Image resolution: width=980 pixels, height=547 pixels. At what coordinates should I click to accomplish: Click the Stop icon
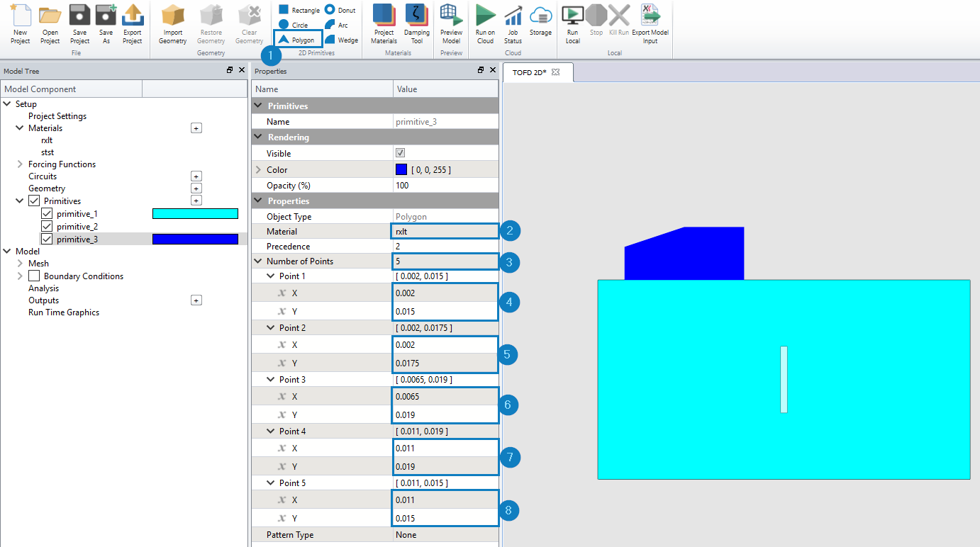pyautogui.click(x=596, y=16)
